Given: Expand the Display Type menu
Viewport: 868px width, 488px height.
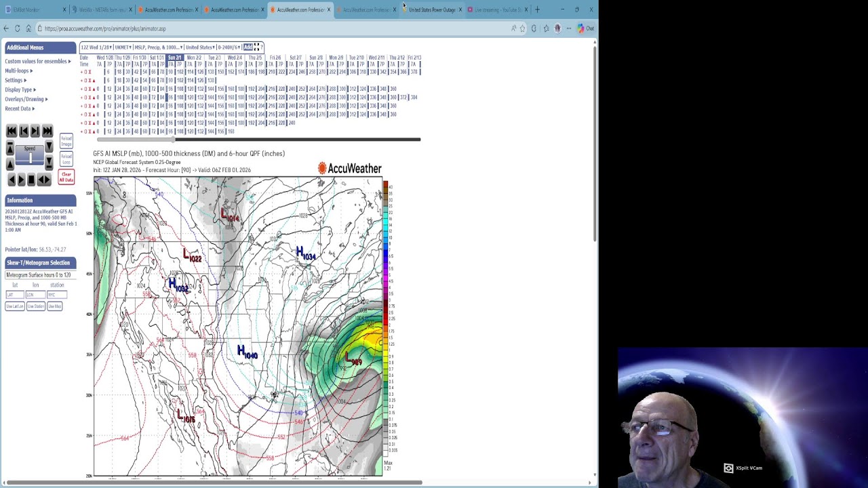Looking at the screenshot, I should tap(20, 89).
